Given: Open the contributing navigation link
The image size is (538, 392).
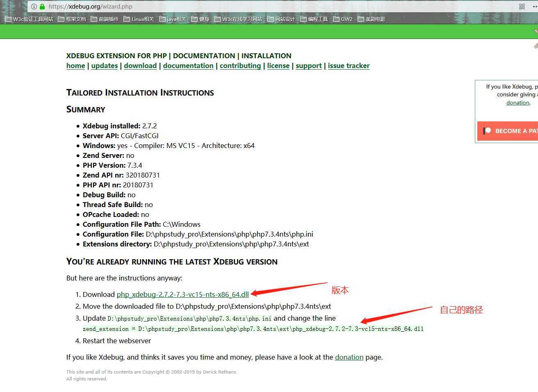Looking at the screenshot, I should (240, 66).
